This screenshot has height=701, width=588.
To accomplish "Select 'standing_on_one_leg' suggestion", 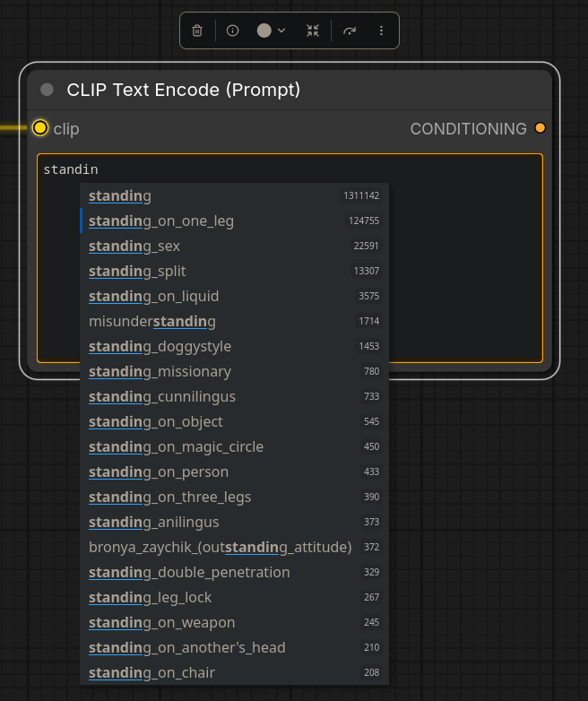I will (x=234, y=221).
